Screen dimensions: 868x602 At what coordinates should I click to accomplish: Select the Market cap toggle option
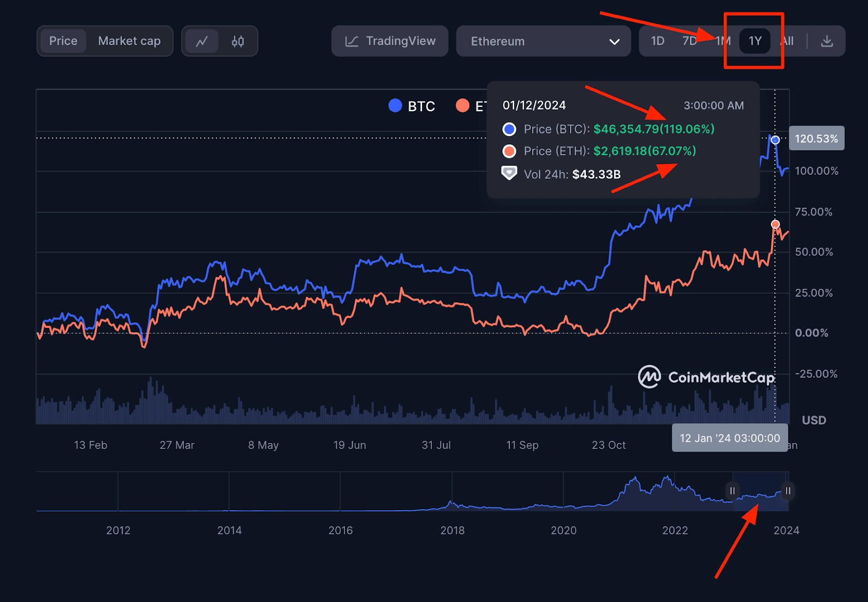coord(129,41)
